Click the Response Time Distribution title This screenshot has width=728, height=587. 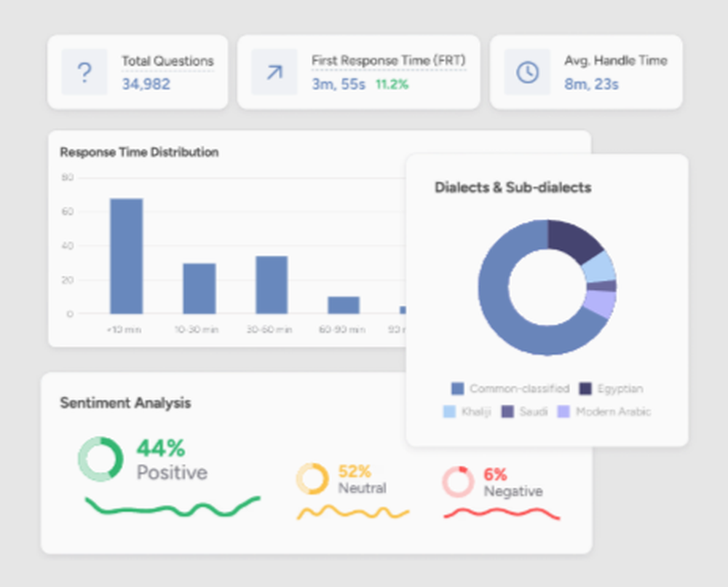[x=139, y=152]
